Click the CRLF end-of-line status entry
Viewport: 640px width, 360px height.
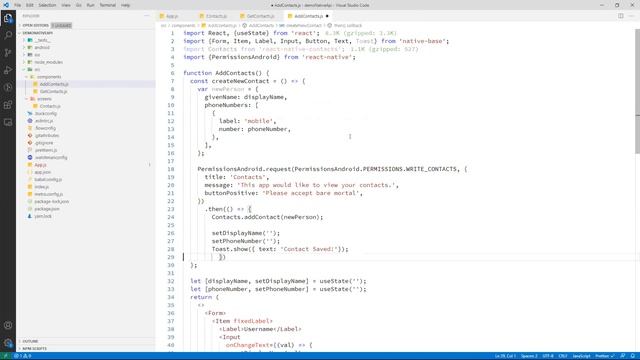pos(563,356)
